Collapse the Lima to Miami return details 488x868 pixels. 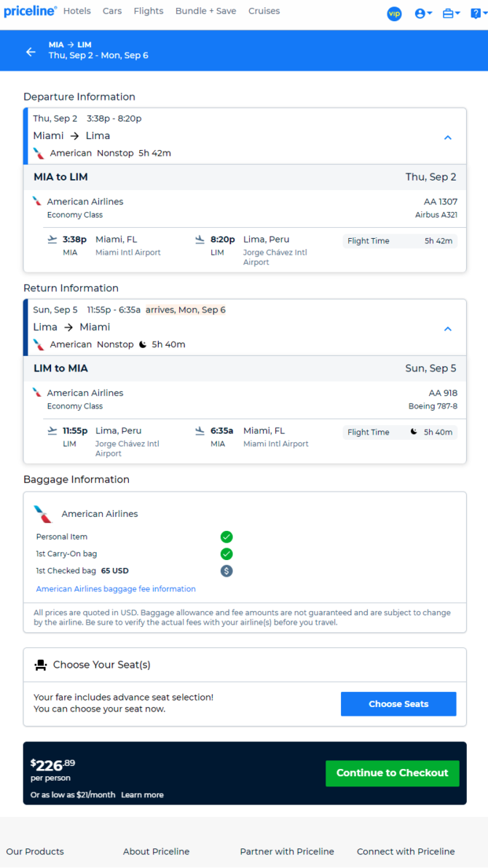[x=448, y=329]
